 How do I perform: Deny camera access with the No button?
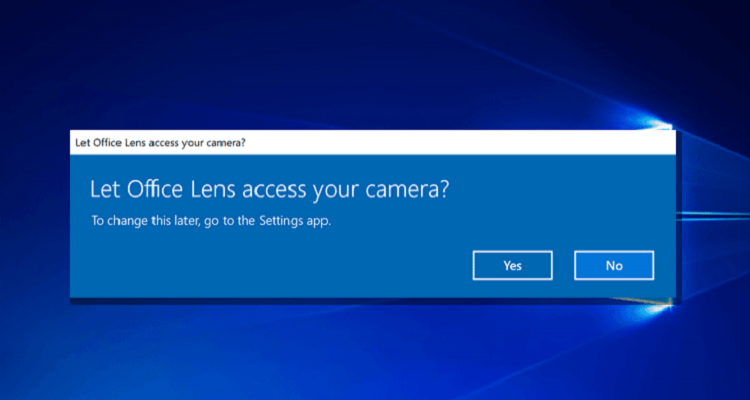point(614,265)
